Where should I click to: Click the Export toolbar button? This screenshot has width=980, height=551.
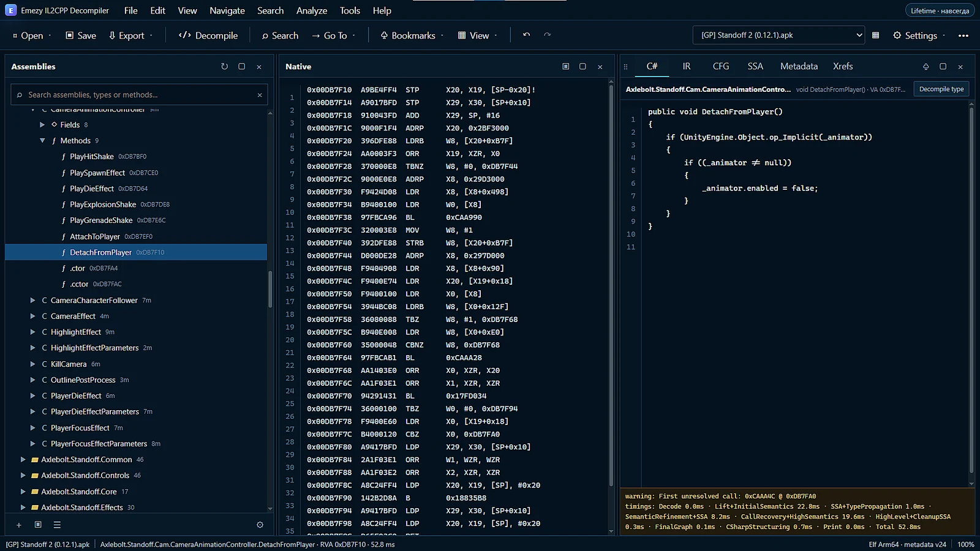[130, 36]
